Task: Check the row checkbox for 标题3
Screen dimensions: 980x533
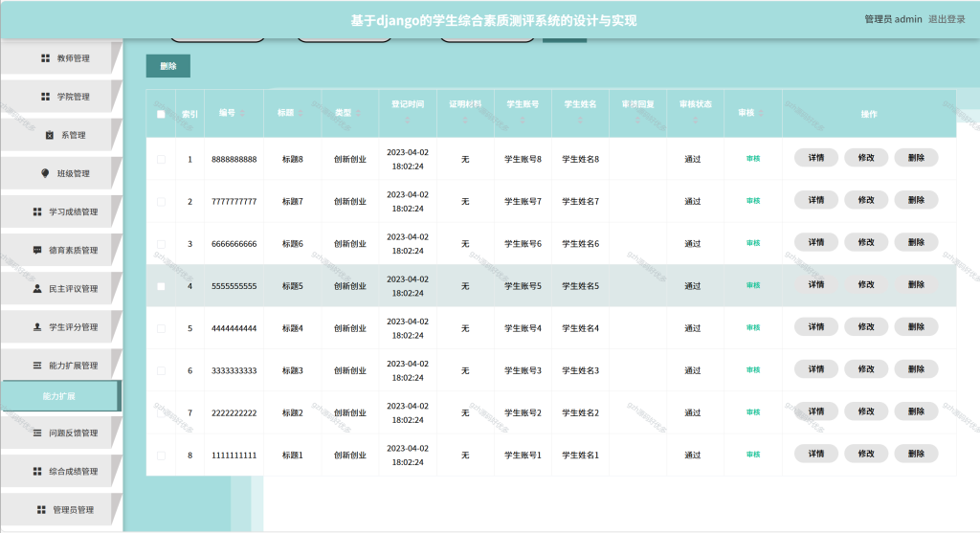Action: (161, 371)
